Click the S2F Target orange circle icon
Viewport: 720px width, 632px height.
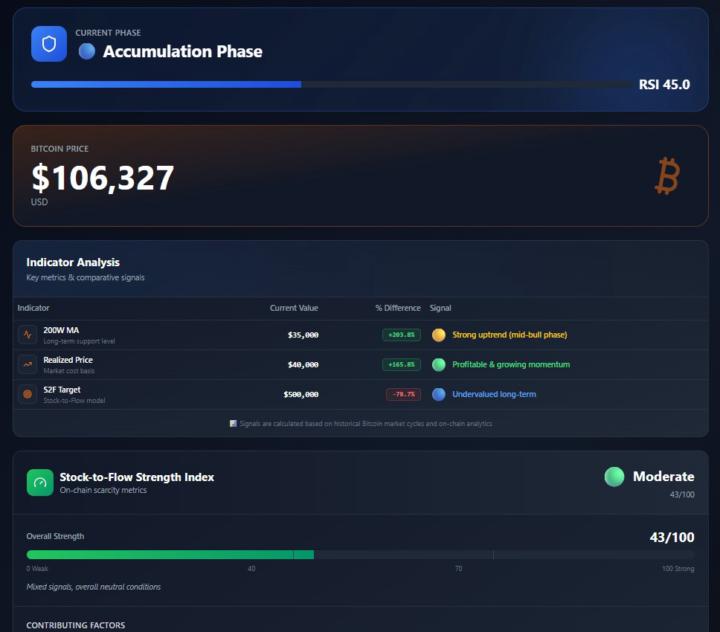coord(28,394)
